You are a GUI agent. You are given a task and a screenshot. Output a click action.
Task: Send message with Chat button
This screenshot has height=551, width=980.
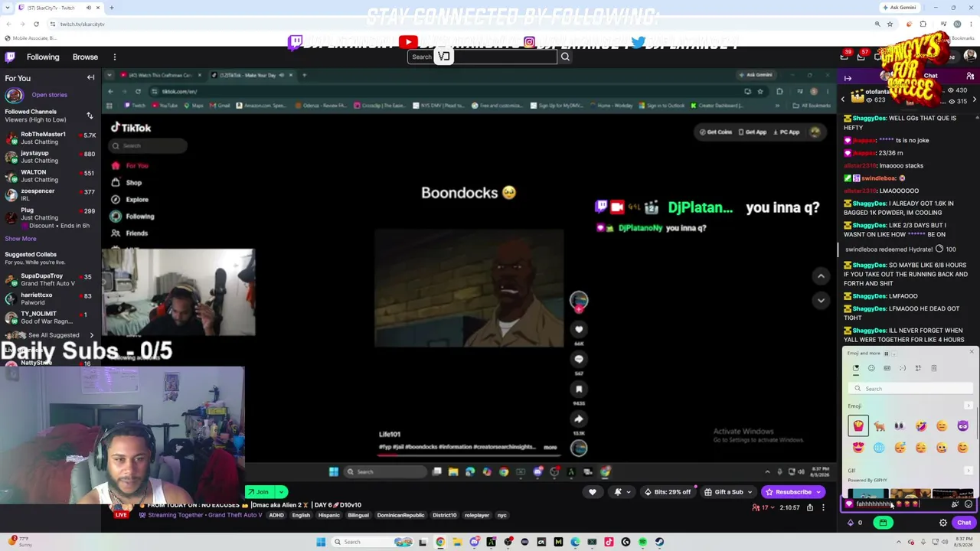(964, 523)
